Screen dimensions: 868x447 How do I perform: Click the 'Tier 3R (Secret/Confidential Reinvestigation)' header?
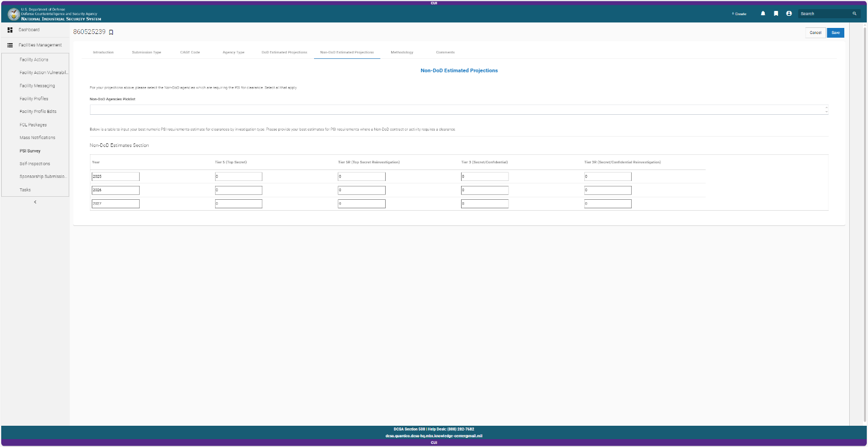click(x=623, y=162)
